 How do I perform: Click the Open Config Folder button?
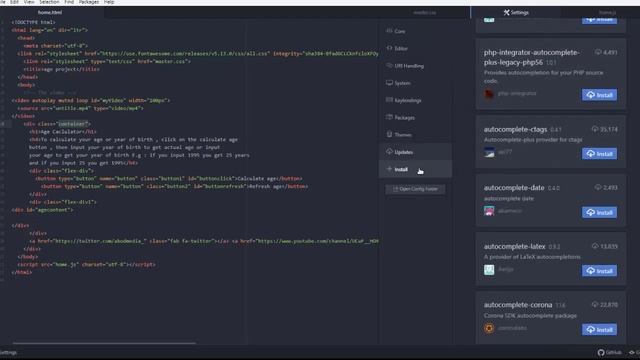415,189
